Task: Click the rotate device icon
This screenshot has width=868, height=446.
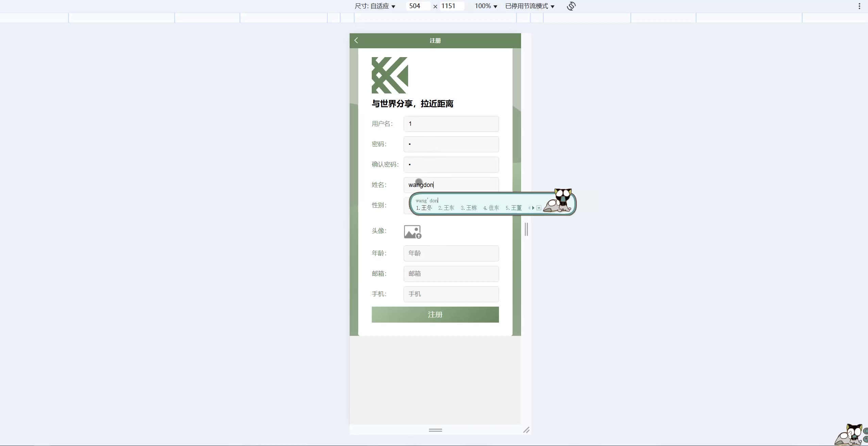Action: click(x=571, y=6)
